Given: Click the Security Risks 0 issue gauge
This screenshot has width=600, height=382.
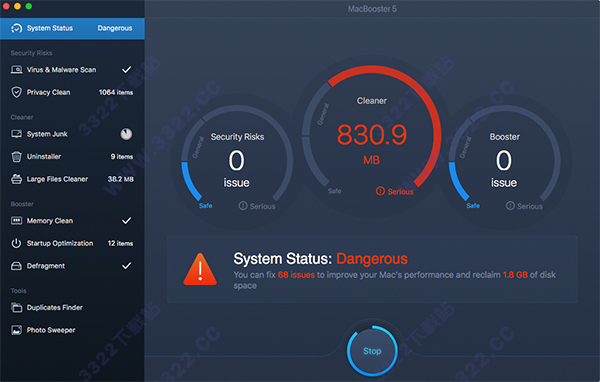Looking at the screenshot, I should point(236,161).
